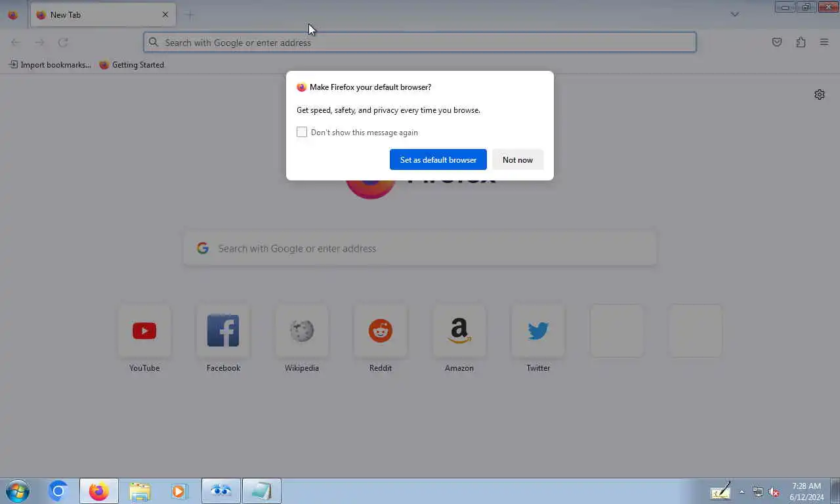Go forward one page arrow
840x504 pixels.
[39, 42]
